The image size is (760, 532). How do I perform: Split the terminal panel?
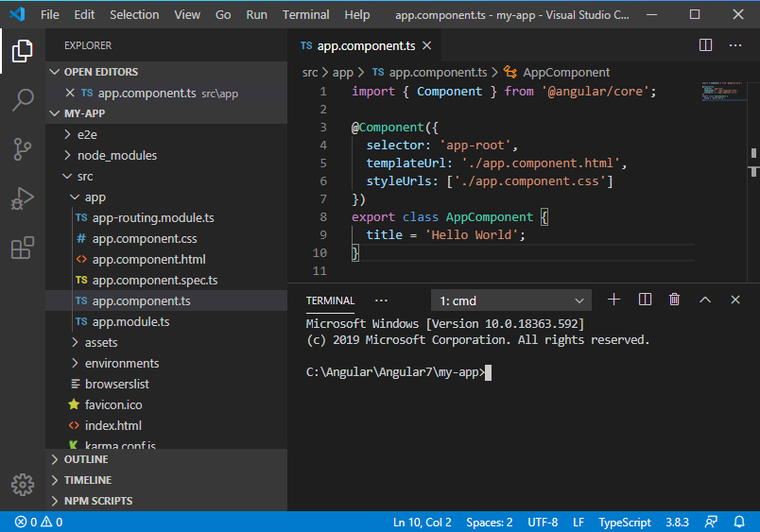point(645,300)
